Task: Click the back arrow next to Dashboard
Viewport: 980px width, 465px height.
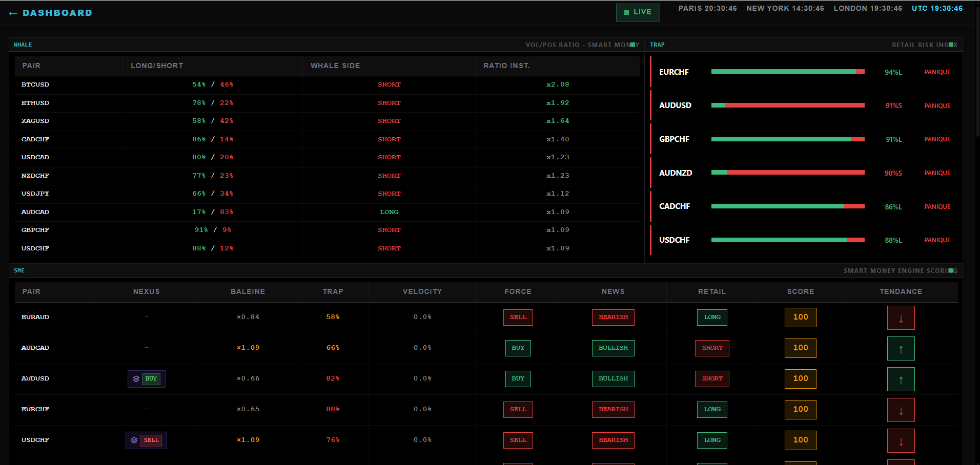Action: [x=13, y=13]
